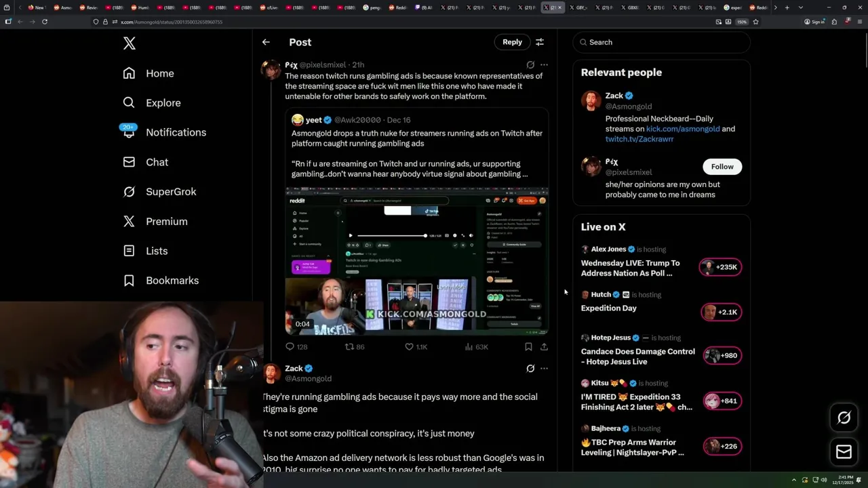Open the SuperGrok menu item

(160, 192)
